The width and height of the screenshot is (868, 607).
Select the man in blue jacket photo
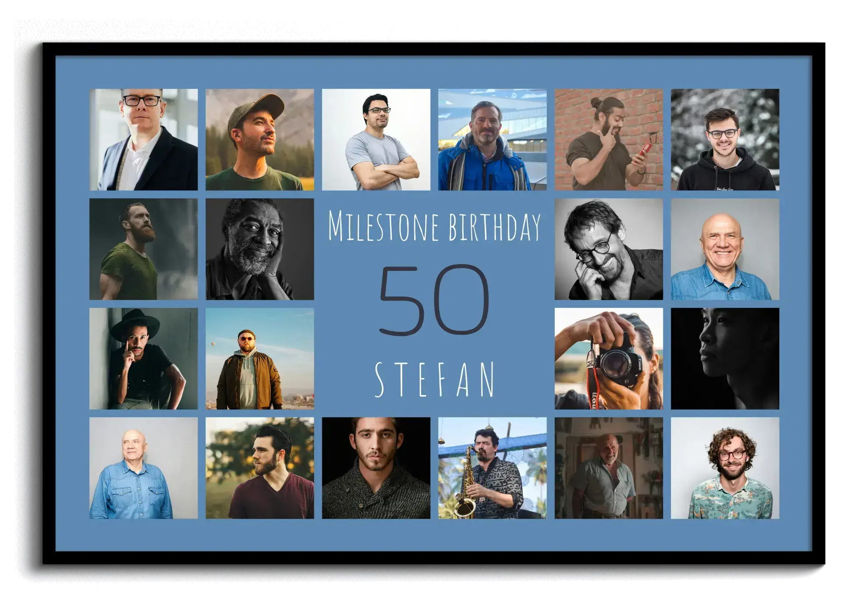492,139
